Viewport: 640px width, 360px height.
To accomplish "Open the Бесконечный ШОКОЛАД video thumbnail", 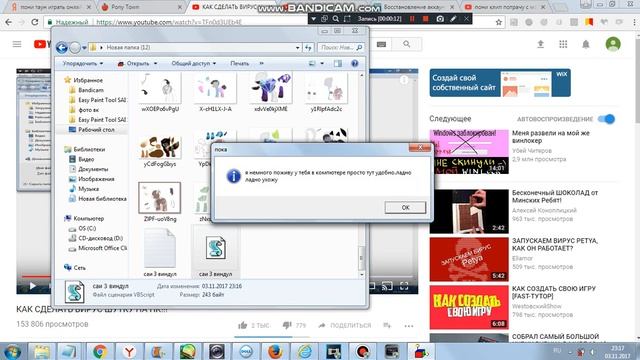I will 469,211.
